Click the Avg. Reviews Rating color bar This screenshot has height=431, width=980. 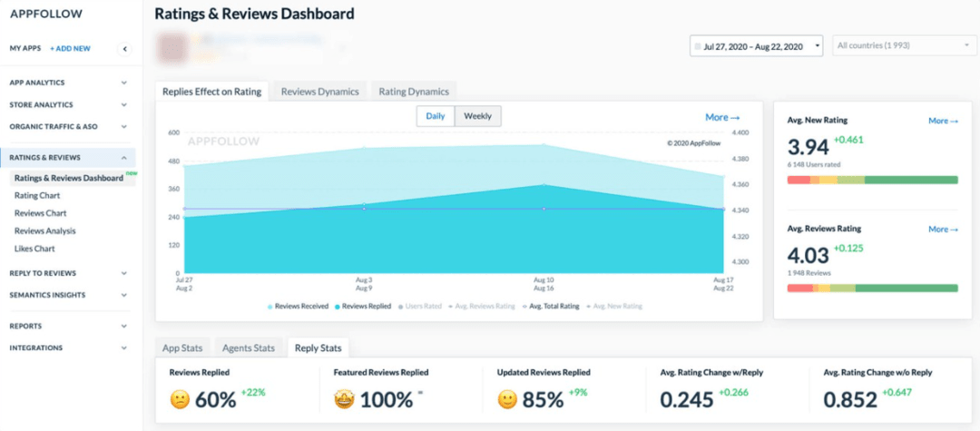click(x=872, y=288)
